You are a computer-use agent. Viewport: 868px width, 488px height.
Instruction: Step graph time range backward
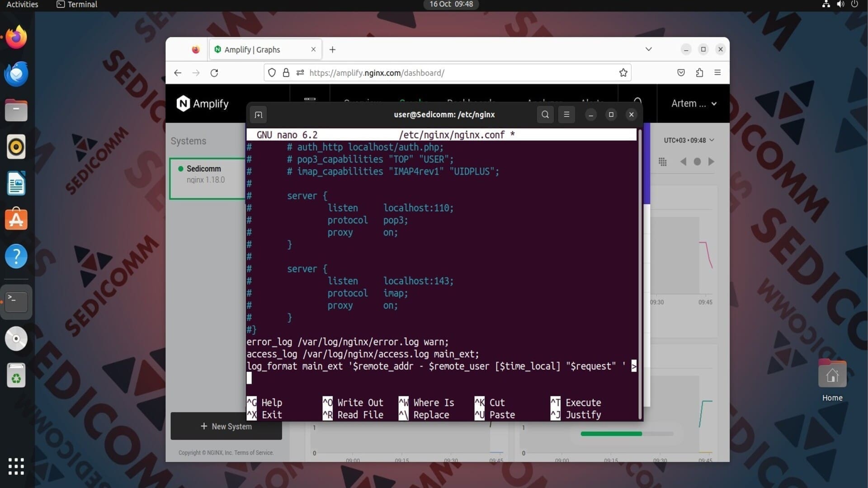pos(683,162)
